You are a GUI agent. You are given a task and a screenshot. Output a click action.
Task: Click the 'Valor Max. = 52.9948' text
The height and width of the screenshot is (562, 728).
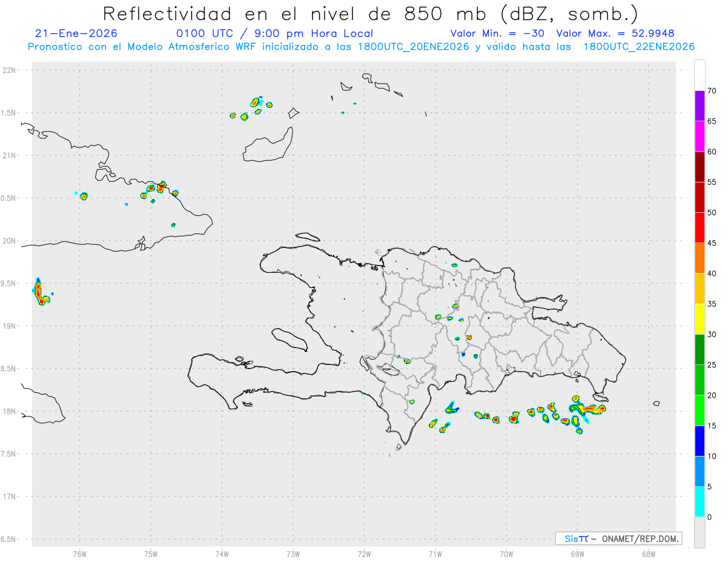[615, 33]
